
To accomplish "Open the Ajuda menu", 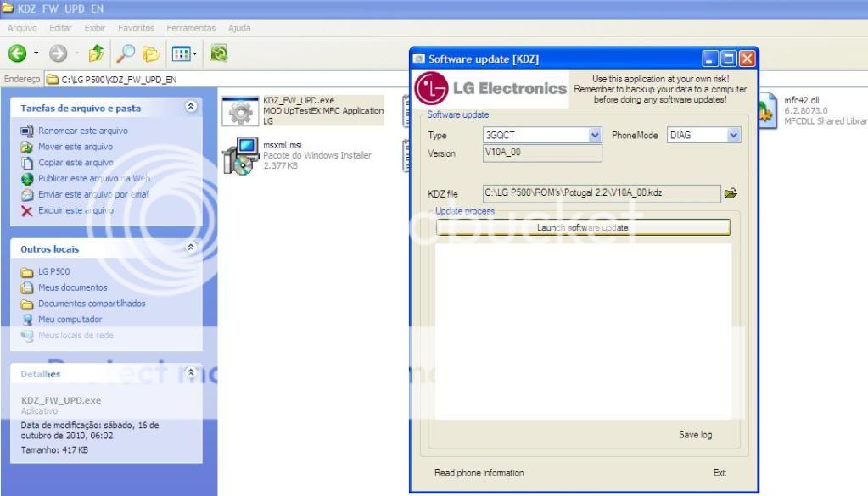I will click(239, 28).
